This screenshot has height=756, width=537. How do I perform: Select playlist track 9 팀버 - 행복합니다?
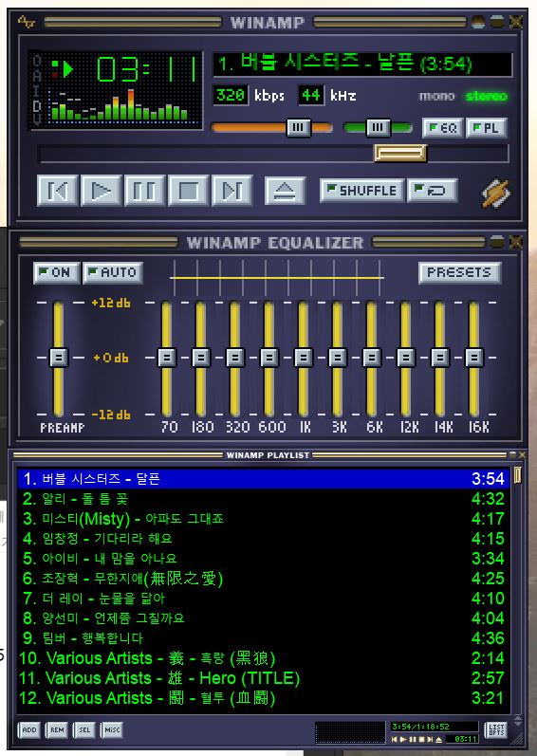[264, 638]
